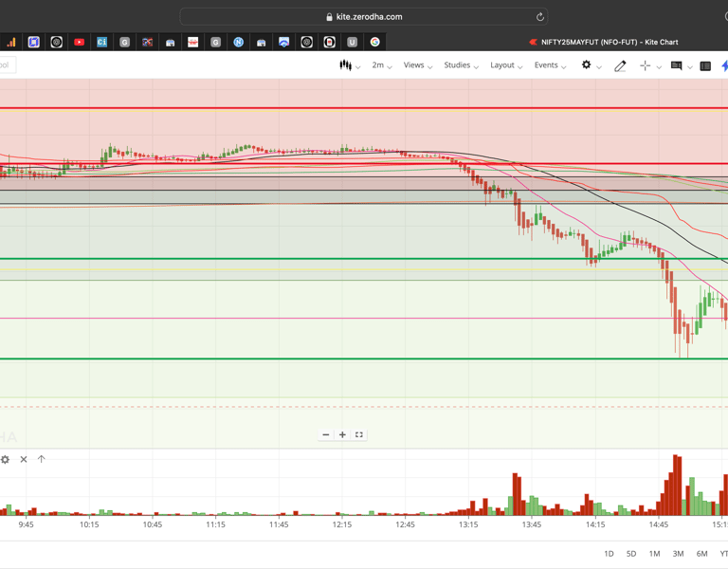Image resolution: width=728 pixels, height=569 pixels.
Task: Expand the crosshair tool chevron
Action: click(659, 67)
